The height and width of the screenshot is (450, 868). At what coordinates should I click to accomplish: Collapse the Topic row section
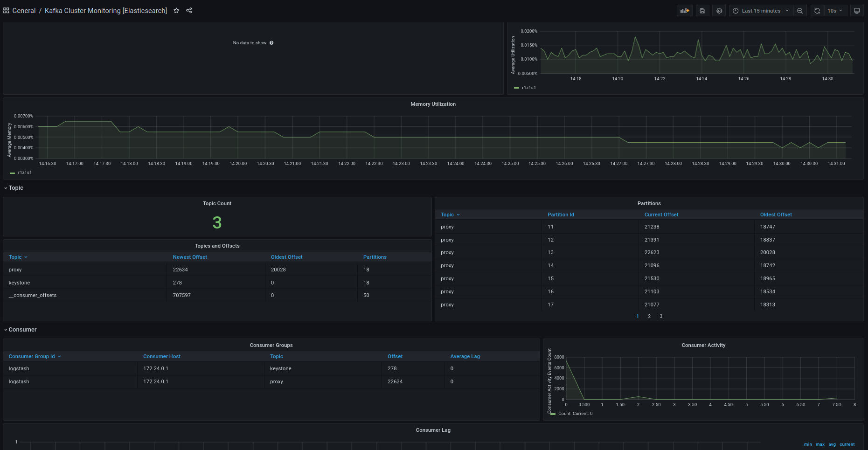click(16, 188)
